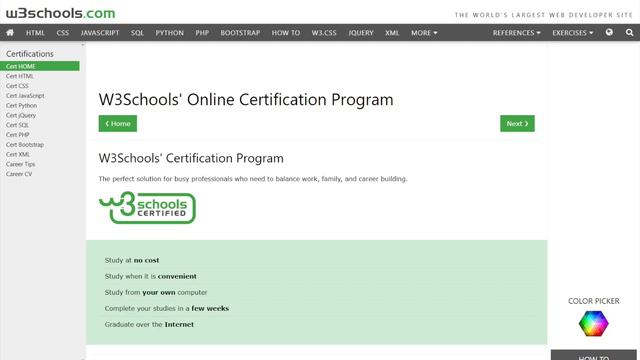Open the globe translate icon
Screen dimensions: 640x360
(609, 32)
